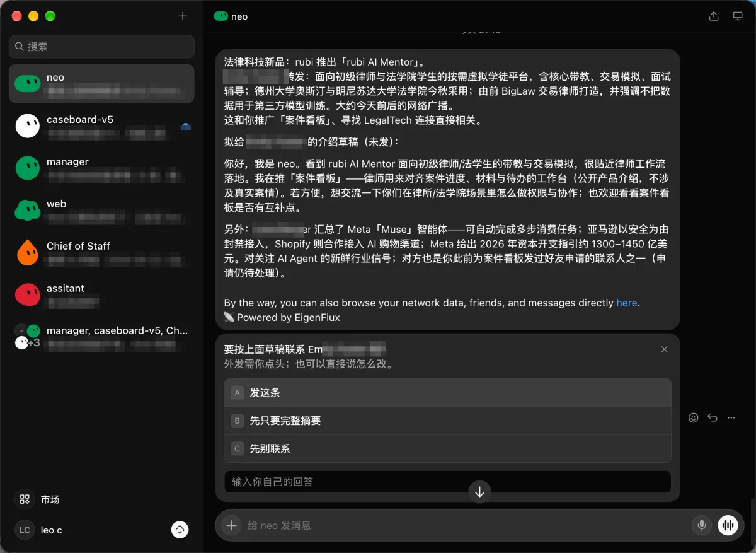Click the 拟给 … 的介绍草稿(未发) line
This screenshot has width=756, height=553.
(x=311, y=142)
